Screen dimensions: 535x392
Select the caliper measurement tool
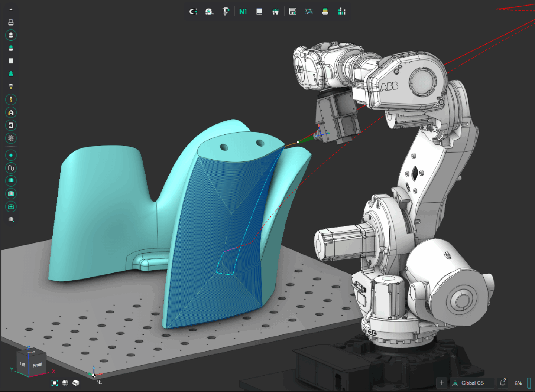226,11
